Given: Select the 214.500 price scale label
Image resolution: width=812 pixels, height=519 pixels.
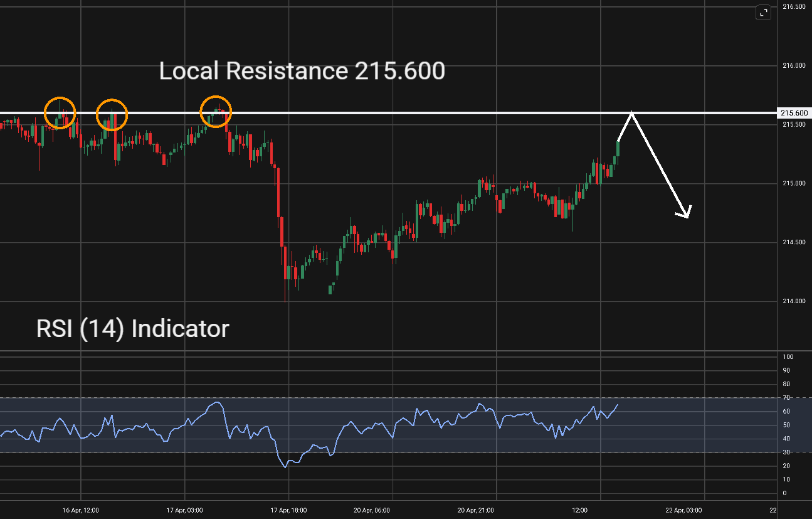Looking at the screenshot, I should coord(794,242).
